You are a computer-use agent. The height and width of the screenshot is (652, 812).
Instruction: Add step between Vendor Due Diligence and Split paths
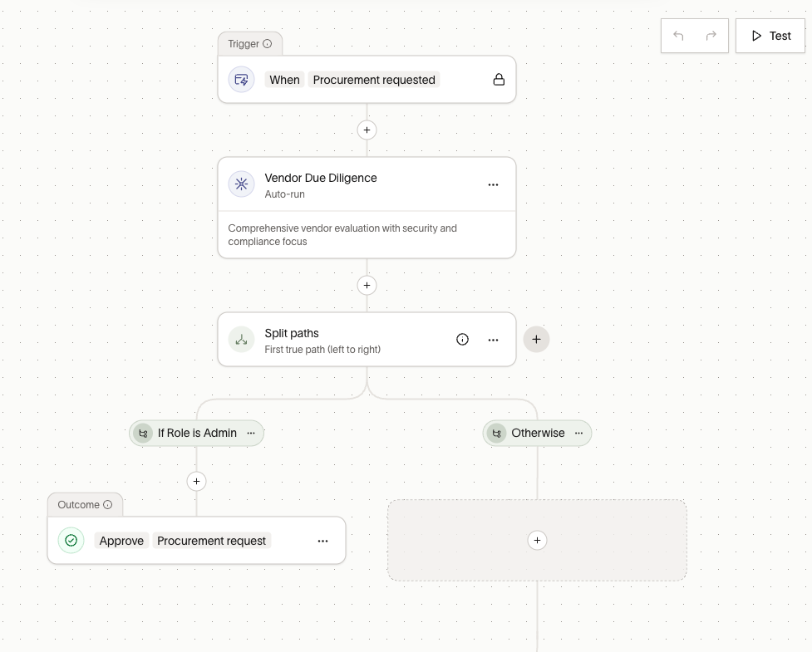pos(367,285)
